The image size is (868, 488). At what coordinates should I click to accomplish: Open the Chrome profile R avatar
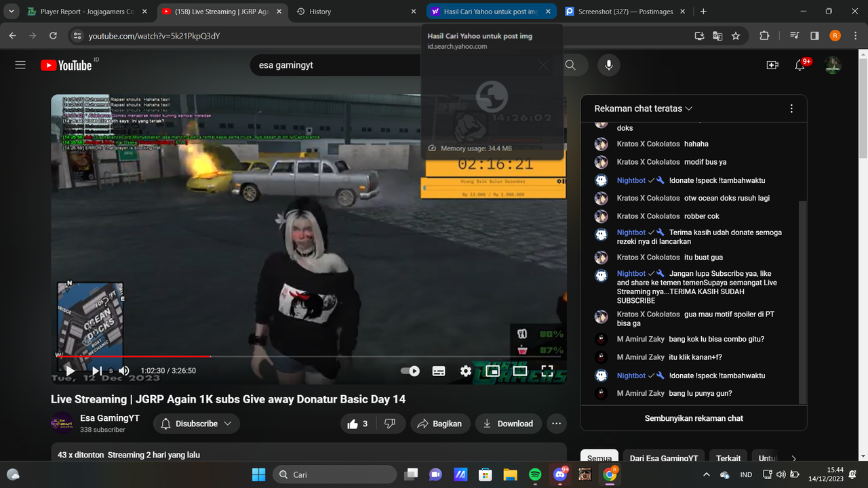(835, 36)
